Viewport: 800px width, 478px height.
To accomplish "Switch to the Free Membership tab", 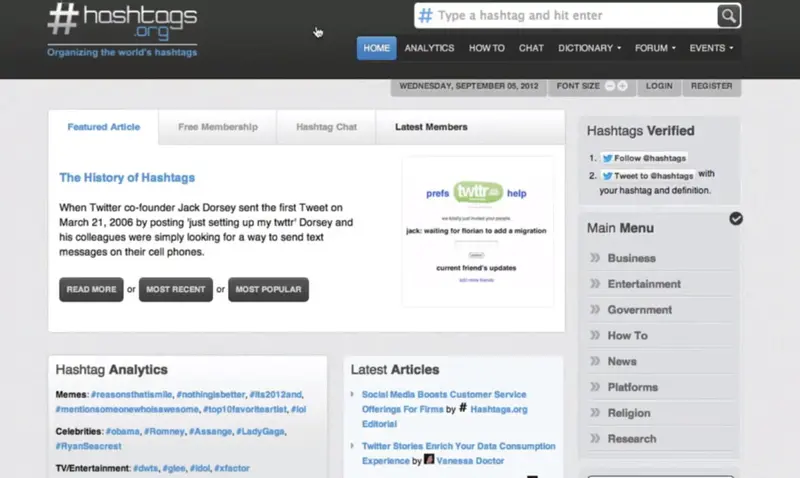I will tap(217, 127).
